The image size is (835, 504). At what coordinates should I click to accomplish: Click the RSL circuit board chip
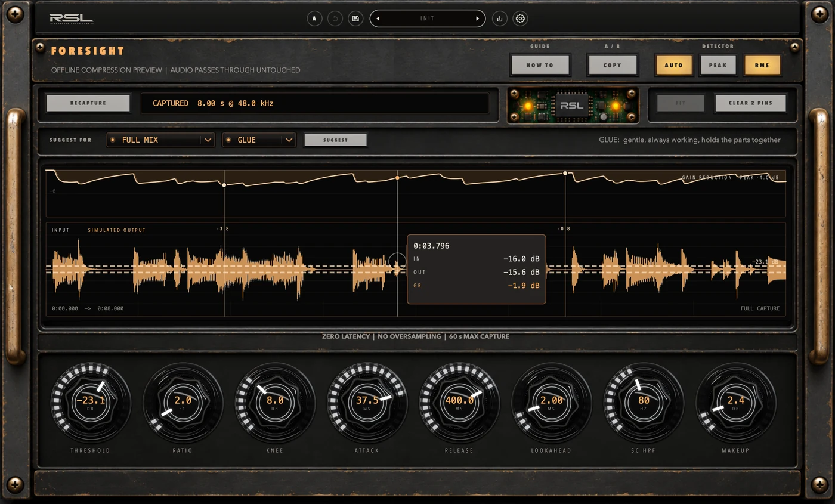pos(572,106)
